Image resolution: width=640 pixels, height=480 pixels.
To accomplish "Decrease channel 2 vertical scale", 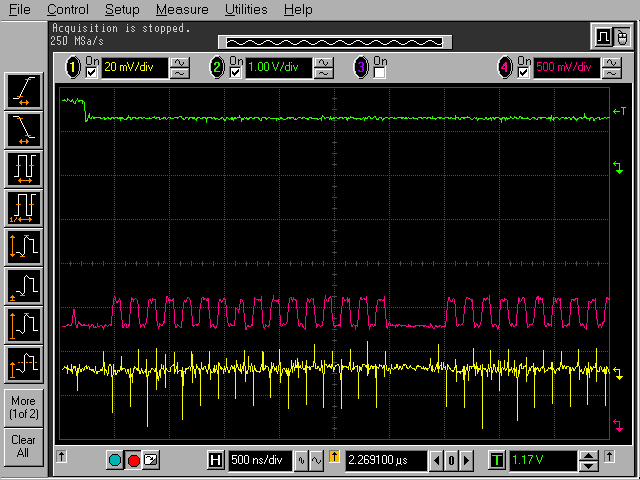I will tap(324, 73).
